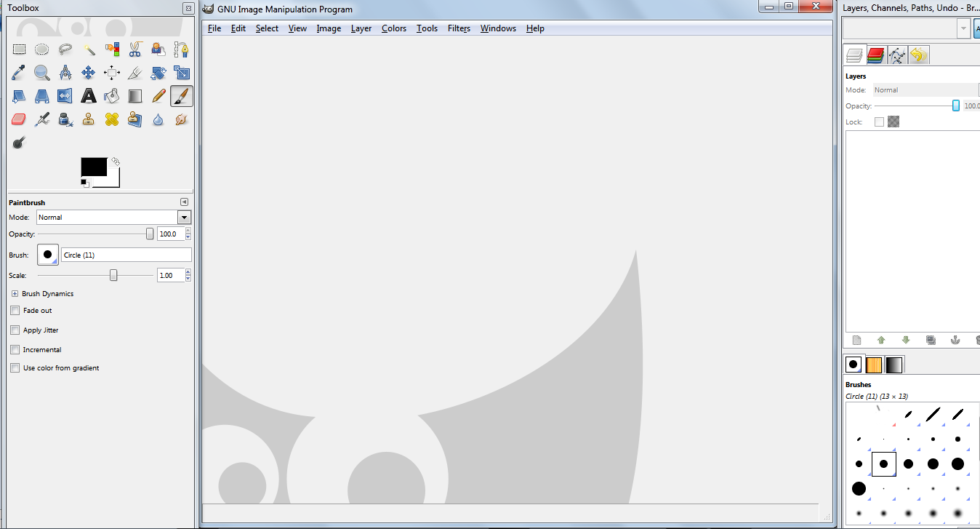
Task: Pick the Heal bandage tool
Action: point(112,119)
